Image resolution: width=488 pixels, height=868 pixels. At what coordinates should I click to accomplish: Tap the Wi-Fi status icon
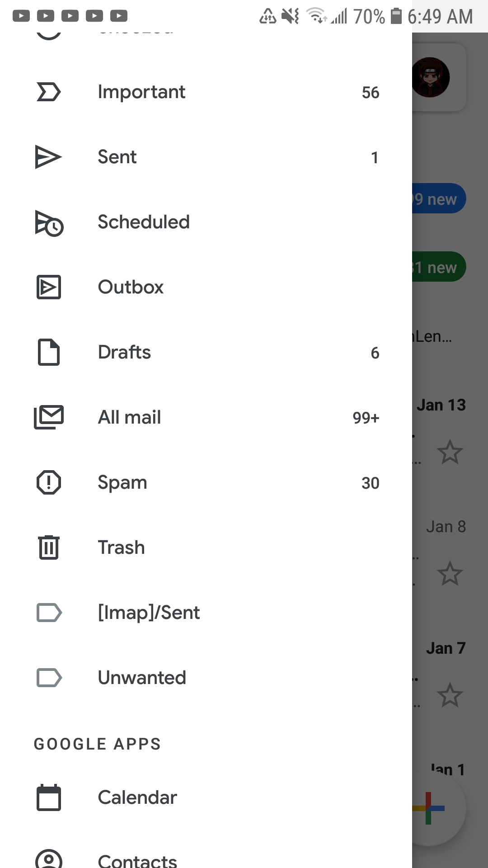point(317,15)
